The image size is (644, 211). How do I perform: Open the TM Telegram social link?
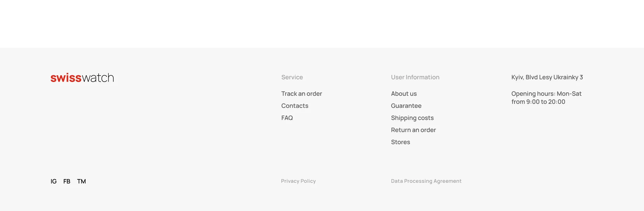pyautogui.click(x=82, y=181)
